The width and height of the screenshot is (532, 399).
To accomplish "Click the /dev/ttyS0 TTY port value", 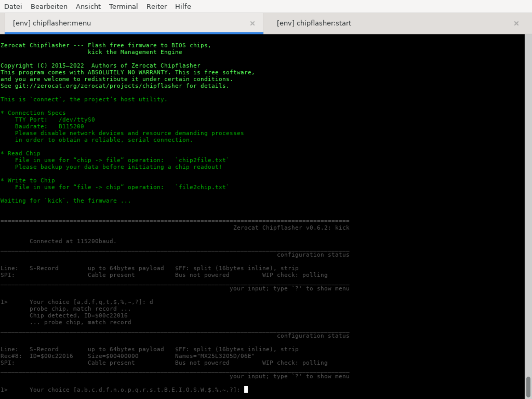I will (77, 120).
